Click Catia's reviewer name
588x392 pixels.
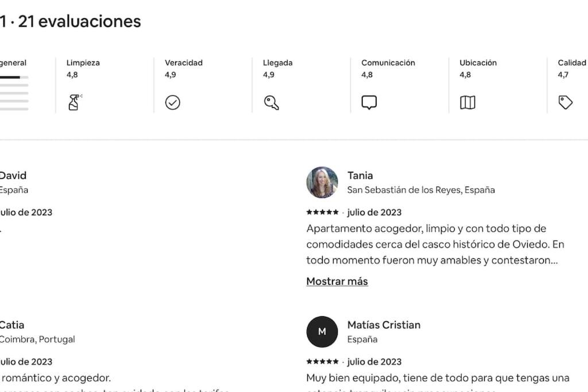click(x=11, y=325)
